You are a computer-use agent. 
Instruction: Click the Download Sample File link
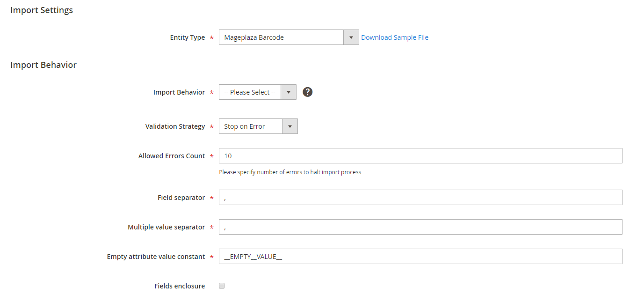pos(394,37)
